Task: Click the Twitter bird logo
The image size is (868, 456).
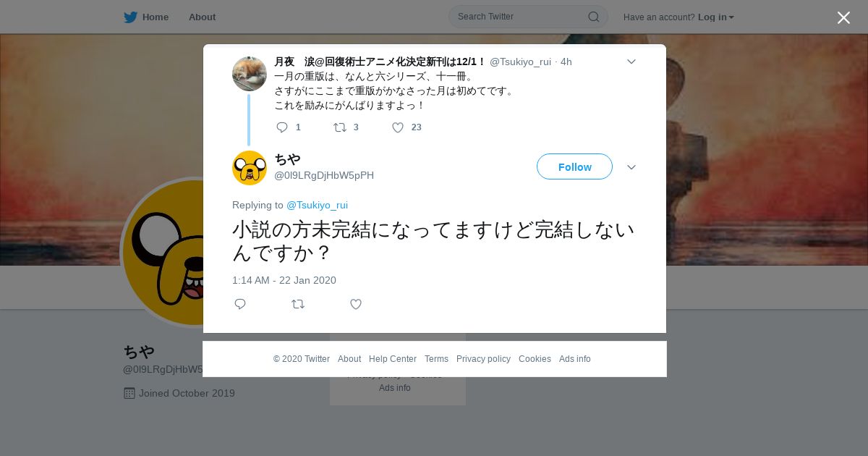Action: coord(130,17)
